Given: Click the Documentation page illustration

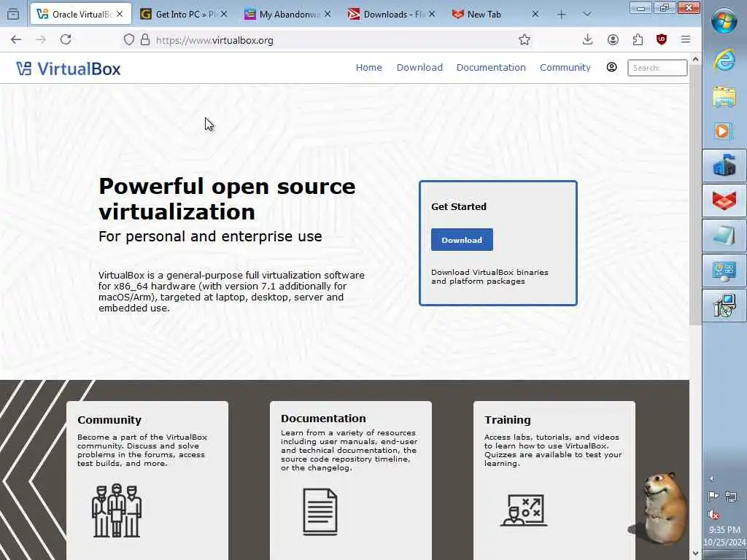Looking at the screenshot, I should click(320, 511).
